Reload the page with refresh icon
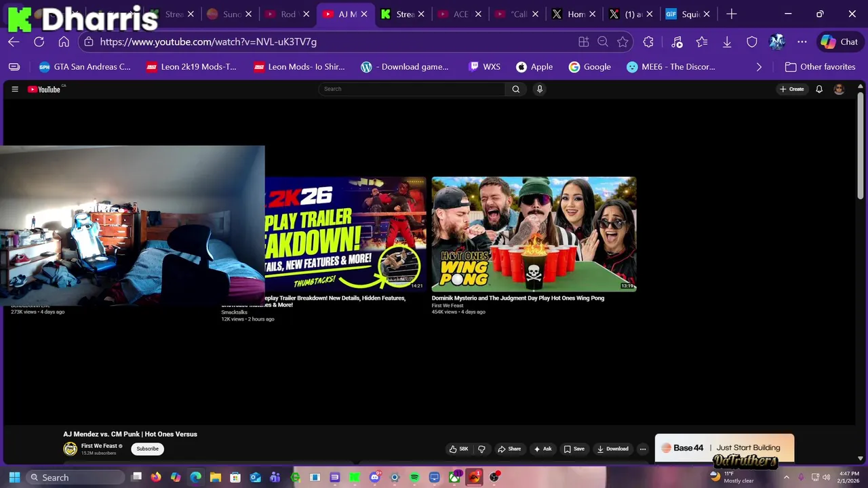Image resolution: width=868 pixels, height=488 pixels. tap(39, 42)
